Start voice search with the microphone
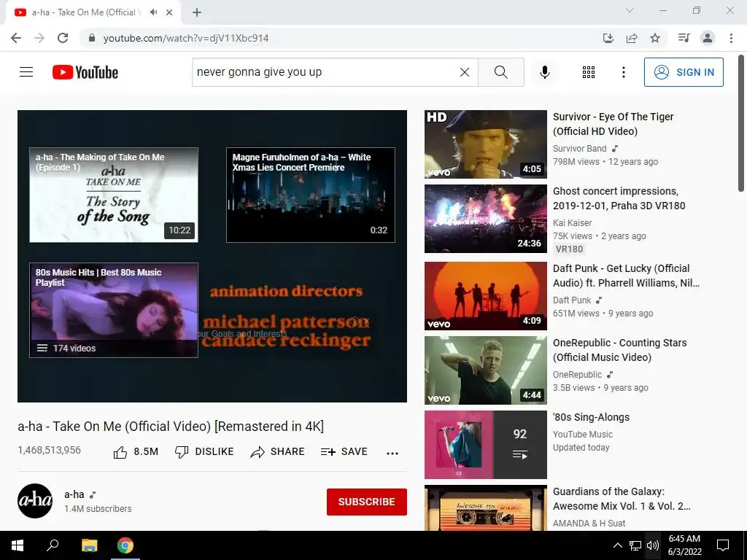Image resolution: width=747 pixels, height=560 pixels. (544, 72)
